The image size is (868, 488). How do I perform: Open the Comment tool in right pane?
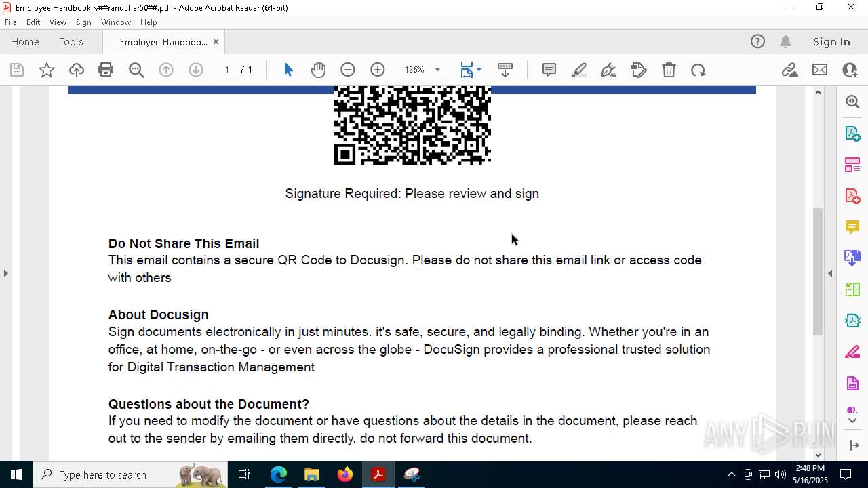coord(852,227)
